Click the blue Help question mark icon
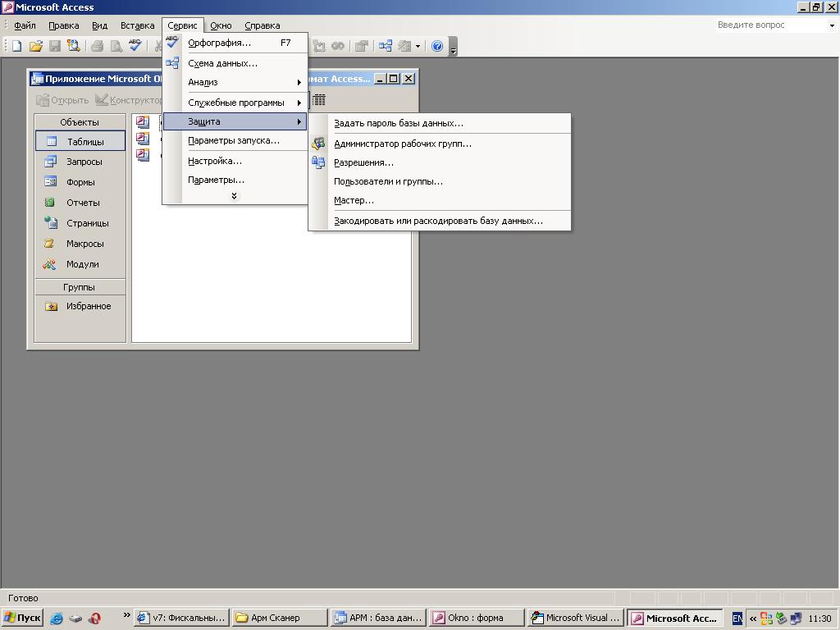The image size is (840, 630). (x=437, y=46)
